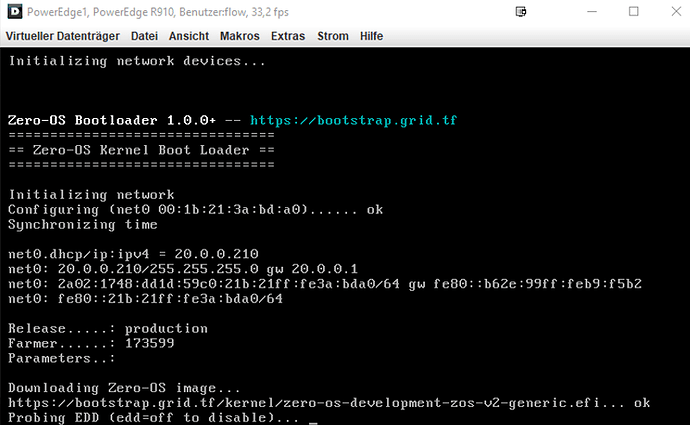Click the 'Initializing network devices...' line
Image resolution: width=690 pixels, height=425 pixels.
[x=137, y=61]
